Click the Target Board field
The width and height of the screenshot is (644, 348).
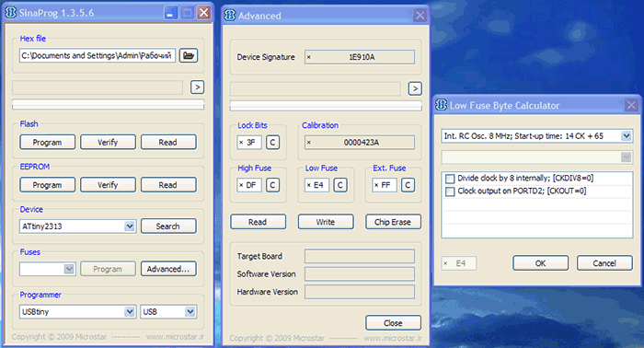click(x=360, y=256)
